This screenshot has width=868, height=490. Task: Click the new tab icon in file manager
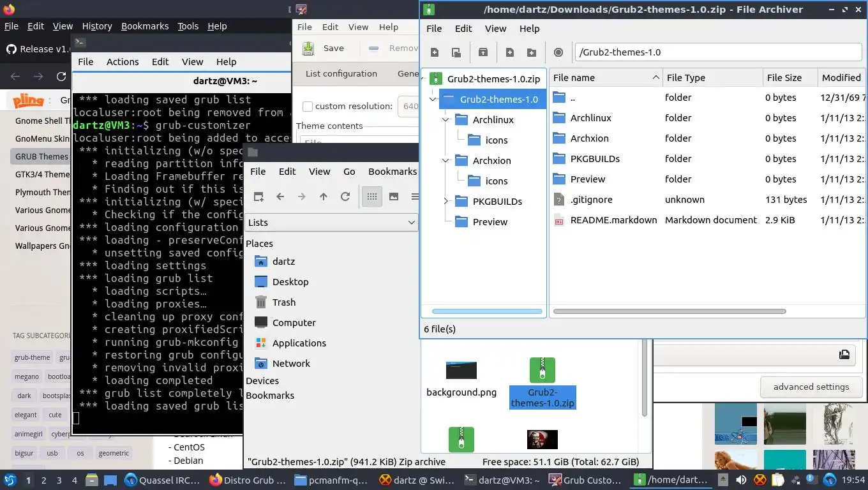(x=258, y=197)
